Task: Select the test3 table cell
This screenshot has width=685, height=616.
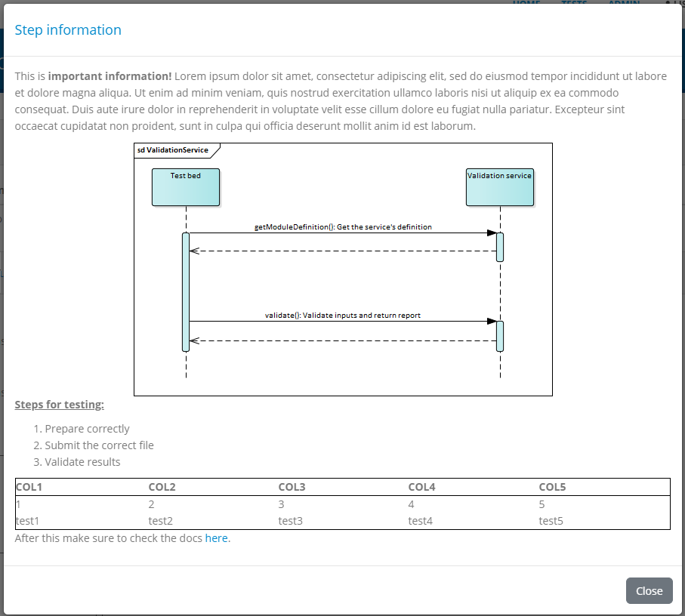Action: coord(290,520)
